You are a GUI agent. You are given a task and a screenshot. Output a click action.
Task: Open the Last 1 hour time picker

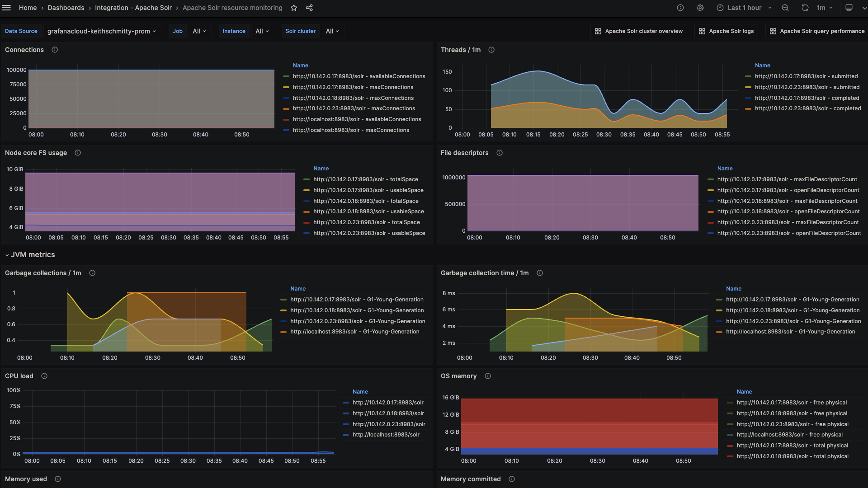tap(744, 8)
